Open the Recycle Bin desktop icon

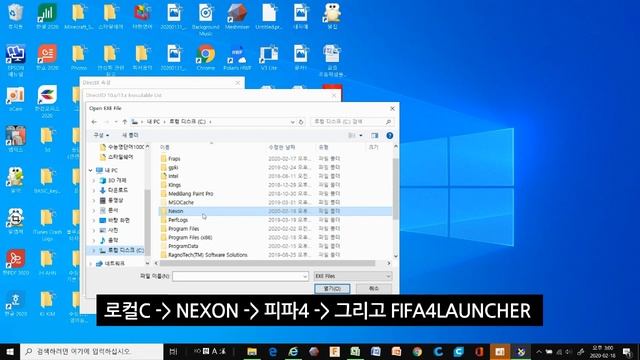click(15, 16)
